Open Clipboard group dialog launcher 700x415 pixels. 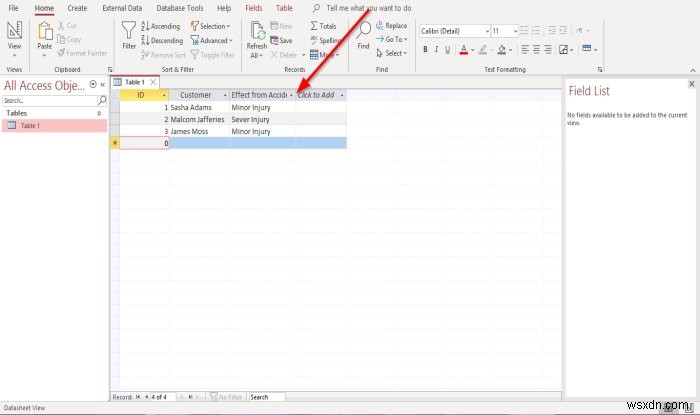tap(110, 70)
